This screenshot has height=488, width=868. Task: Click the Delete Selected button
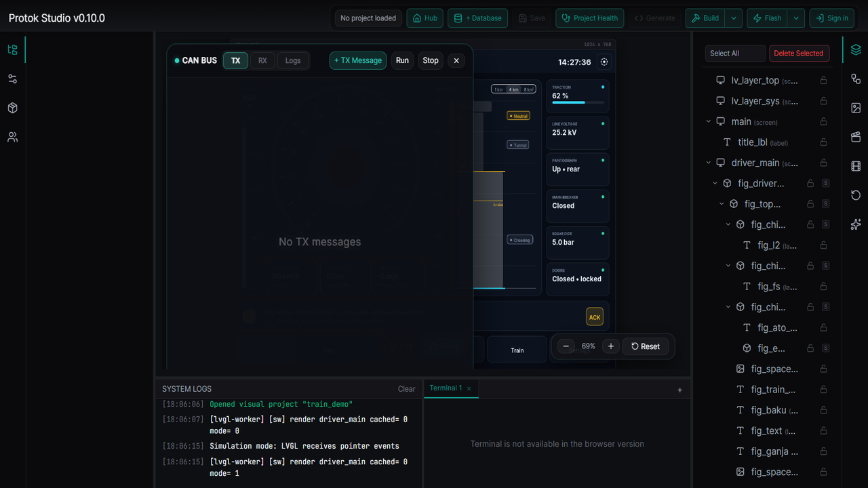tap(798, 53)
